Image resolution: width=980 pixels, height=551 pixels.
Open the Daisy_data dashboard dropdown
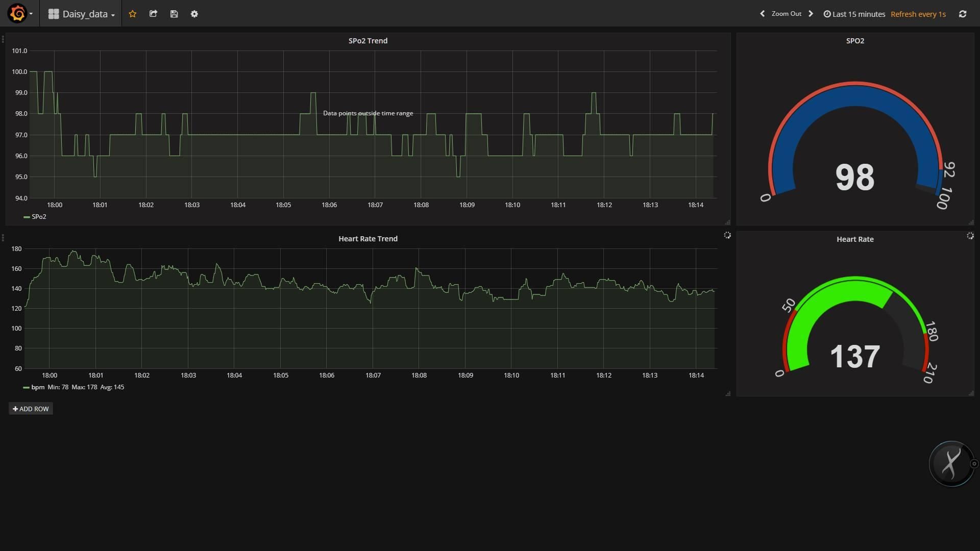82,14
